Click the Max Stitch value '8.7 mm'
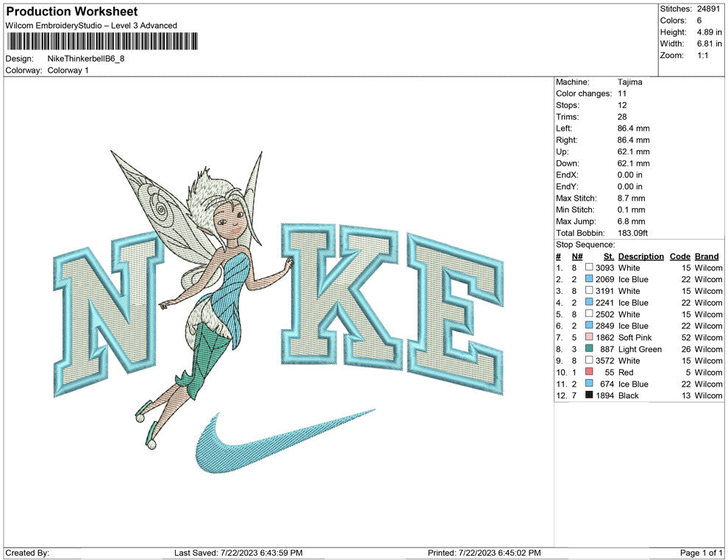The image size is (728, 560). [632, 198]
